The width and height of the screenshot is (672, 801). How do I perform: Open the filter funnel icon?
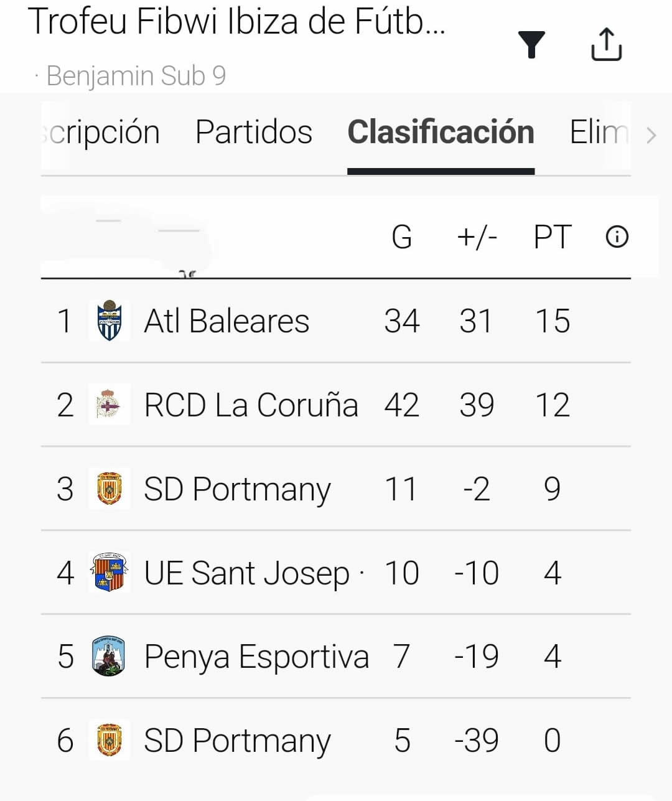click(x=531, y=45)
